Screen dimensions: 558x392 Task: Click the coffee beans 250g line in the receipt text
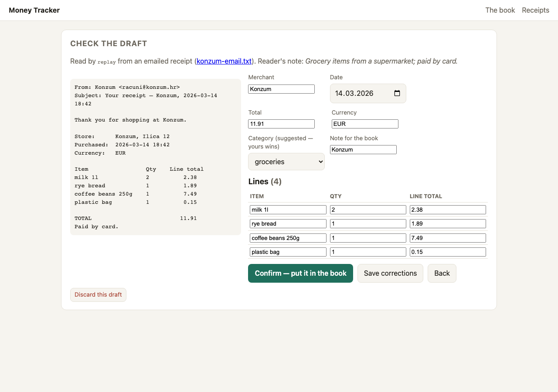136,194
